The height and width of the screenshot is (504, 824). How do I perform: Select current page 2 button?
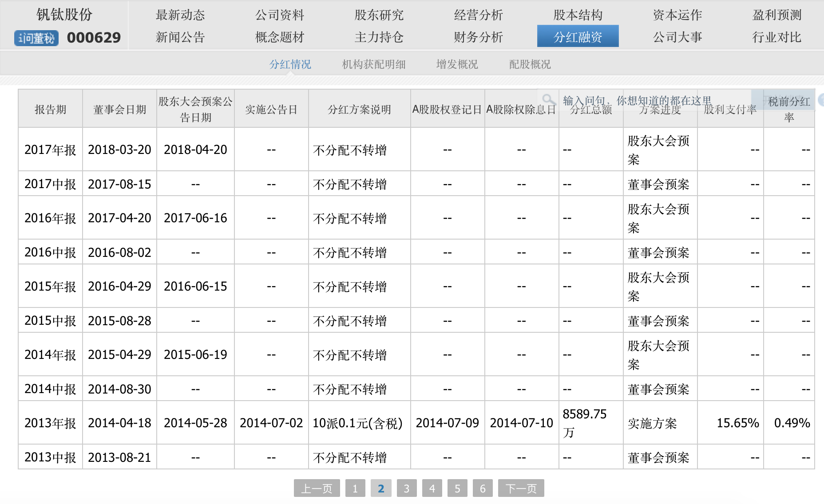pos(381,488)
